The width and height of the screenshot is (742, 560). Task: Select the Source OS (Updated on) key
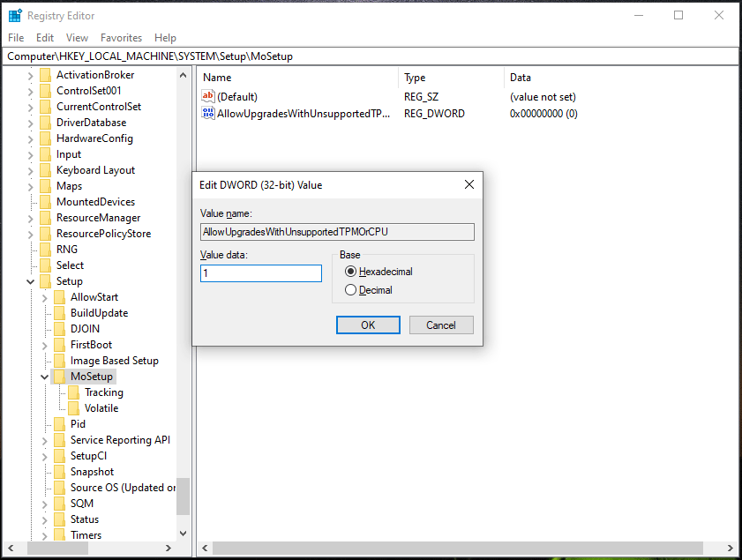coord(123,488)
